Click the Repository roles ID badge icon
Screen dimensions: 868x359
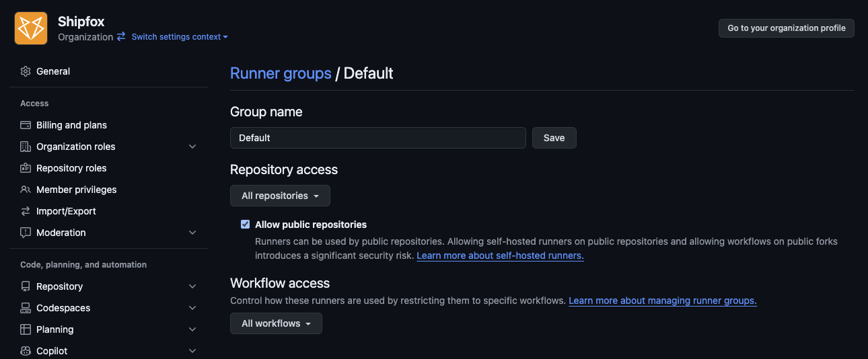point(26,168)
